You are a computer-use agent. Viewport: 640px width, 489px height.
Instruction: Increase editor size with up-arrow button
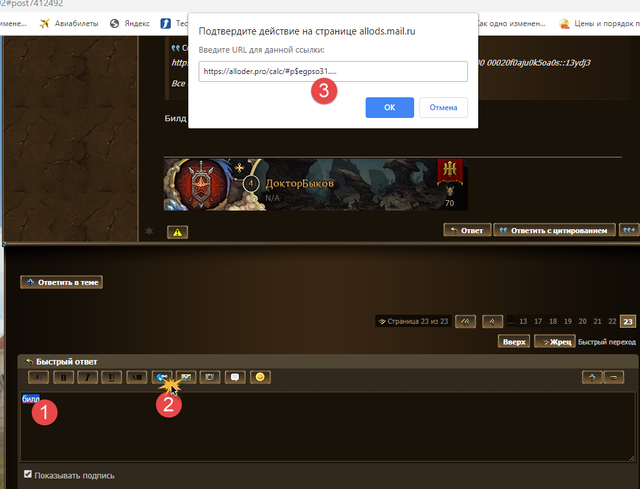click(x=593, y=377)
